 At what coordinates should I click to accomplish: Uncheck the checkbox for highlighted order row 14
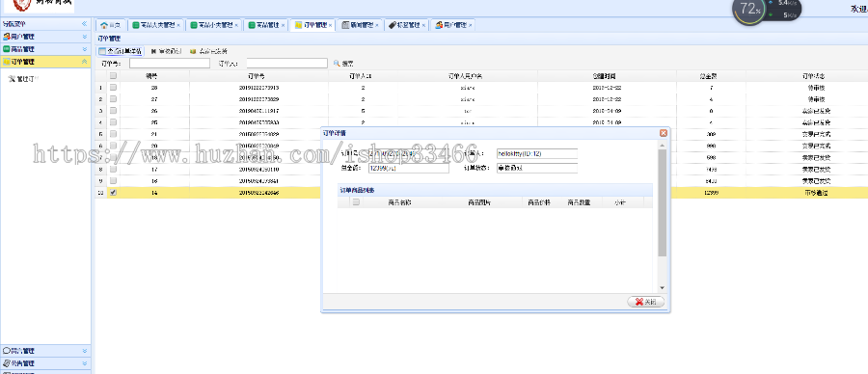pos(113,193)
